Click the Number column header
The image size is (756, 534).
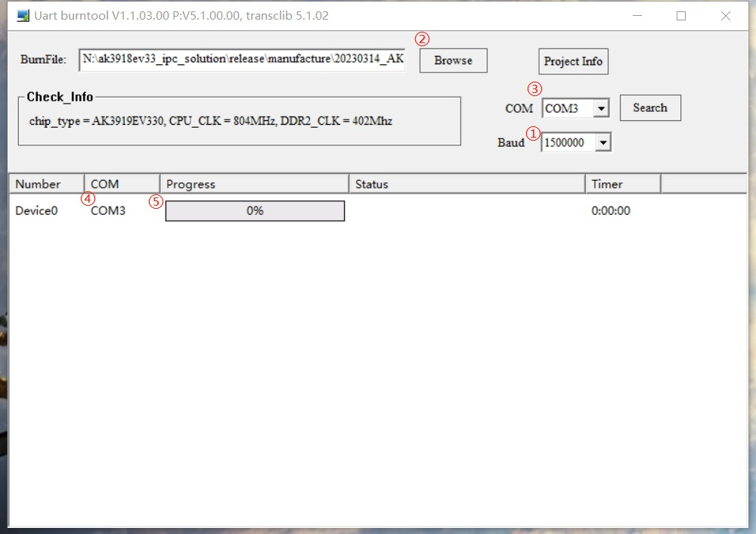click(x=45, y=184)
